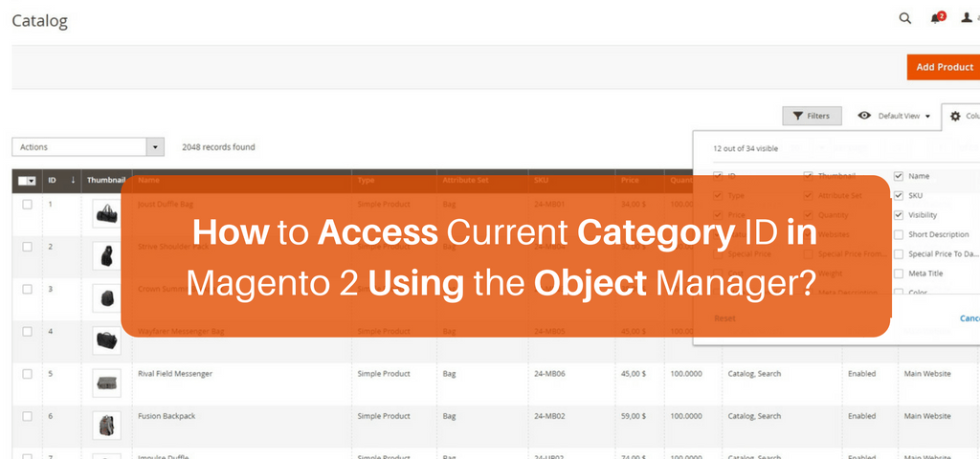Click the "45,00 $" price in Rival Field Messenger row
980x459 pixels.
pyautogui.click(x=634, y=374)
